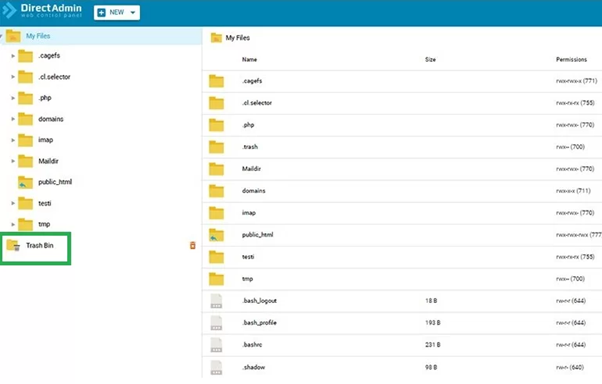Click Maildir name in file list
The width and height of the screenshot is (602, 384).
pyautogui.click(x=251, y=169)
